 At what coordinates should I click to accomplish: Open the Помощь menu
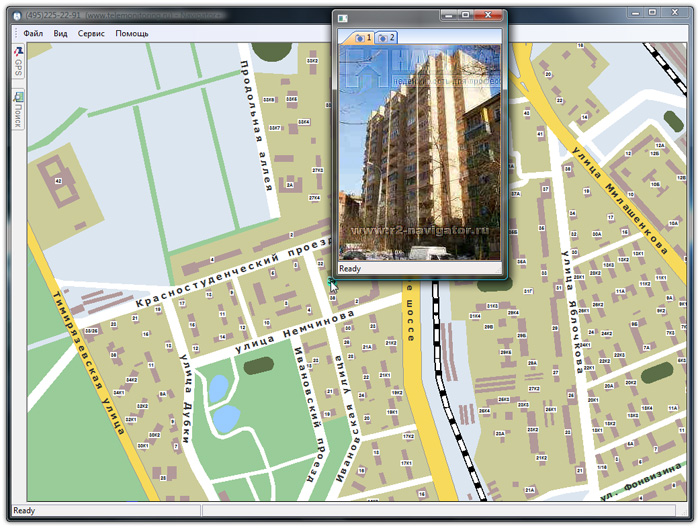click(131, 33)
